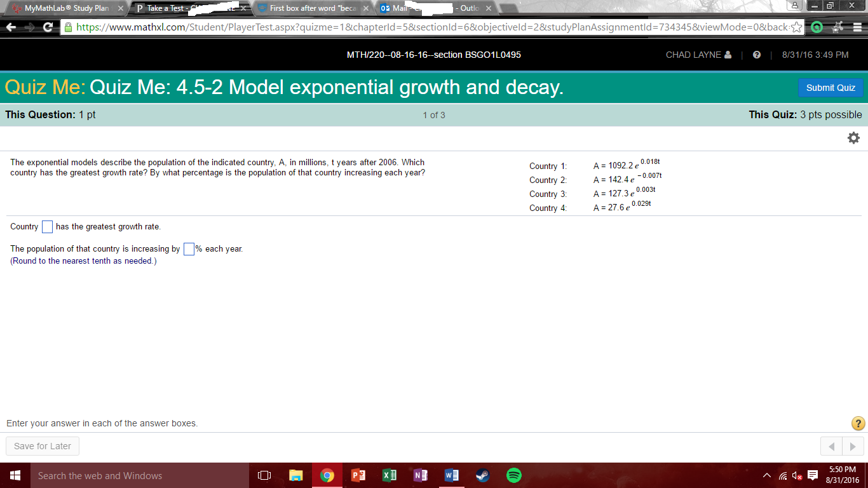Switch to the Outlook Mail tab

click(x=432, y=8)
